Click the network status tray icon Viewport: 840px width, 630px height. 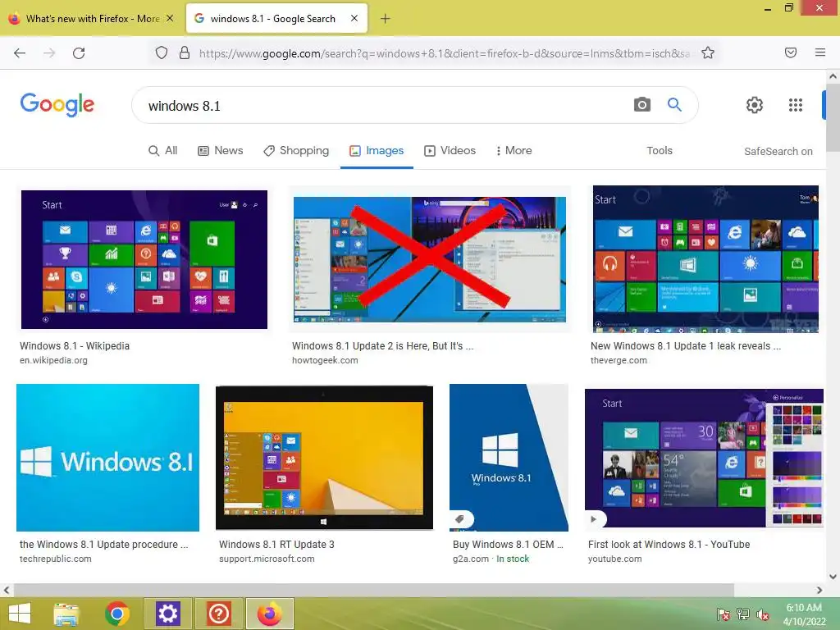[743, 614]
